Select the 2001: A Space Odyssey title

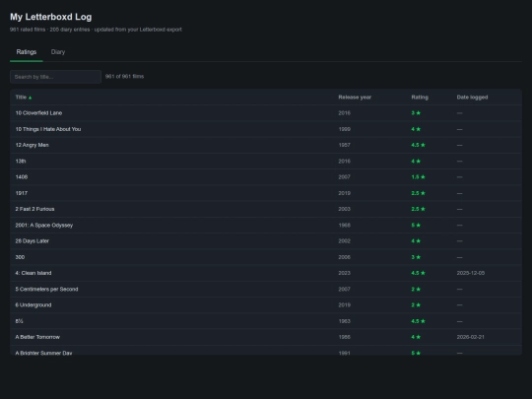[x=44, y=225]
